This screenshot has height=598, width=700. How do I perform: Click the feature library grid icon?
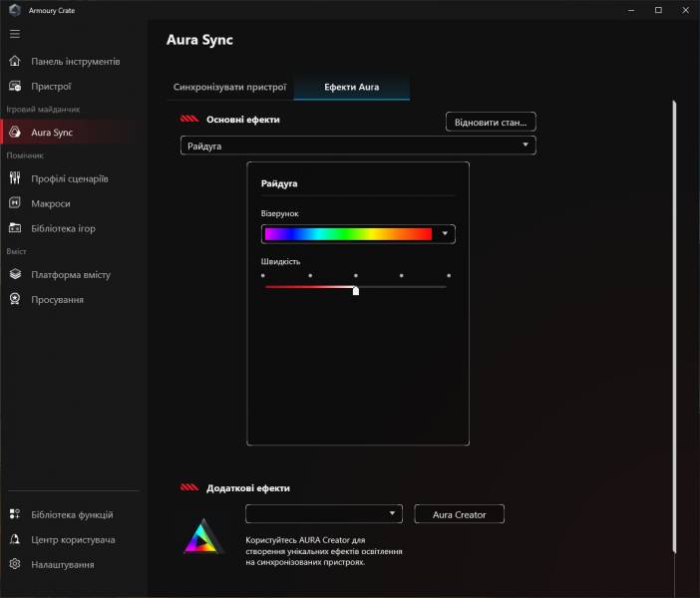15,514
